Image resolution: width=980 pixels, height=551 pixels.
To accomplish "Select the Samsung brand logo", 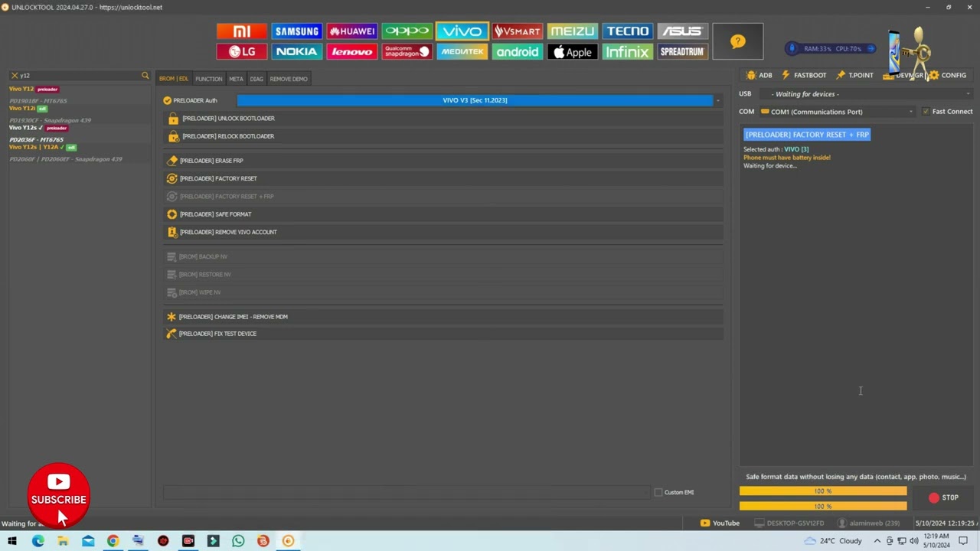I will pos(297,31).
